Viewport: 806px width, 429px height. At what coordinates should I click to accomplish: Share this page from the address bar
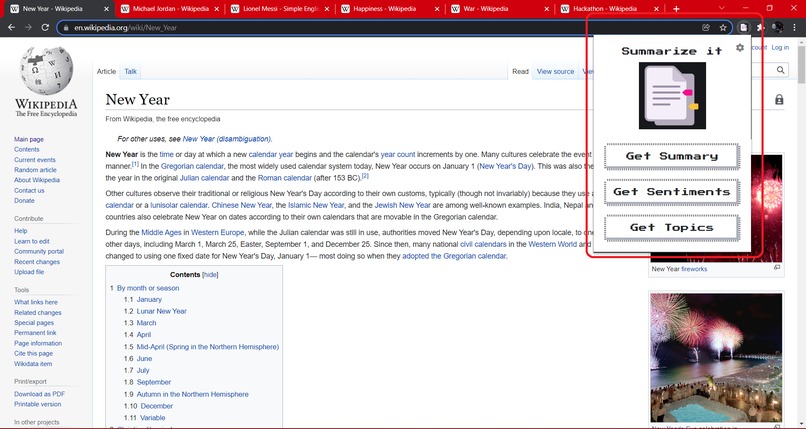click(x=706, y=27)
